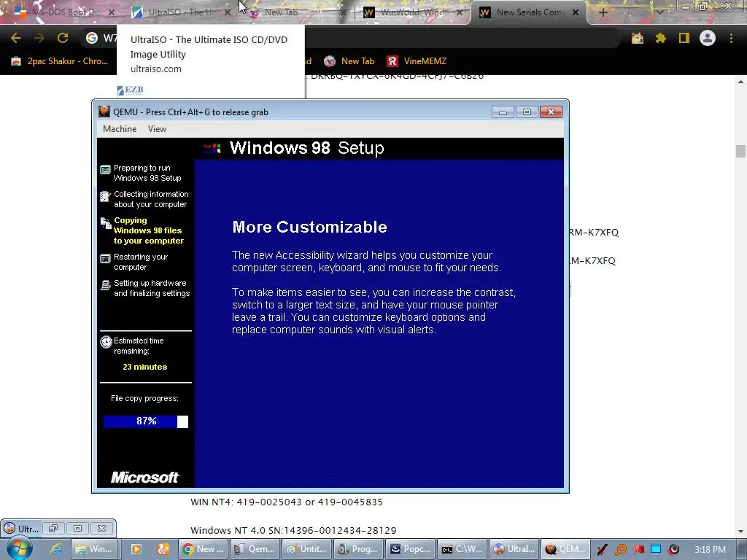Open the Machine menu in QEMU
The image size is (747, 560).
(x=120, y=129)
